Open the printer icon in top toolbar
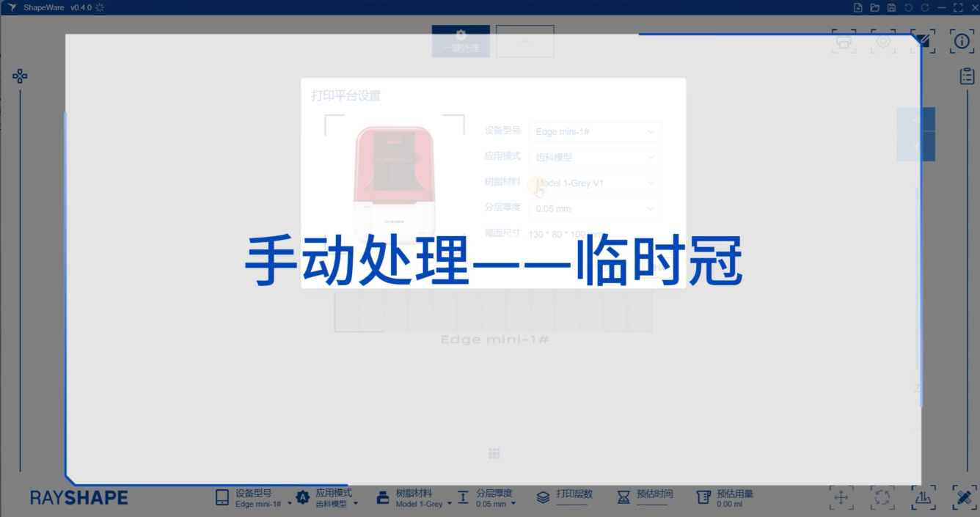 point(844,42)
